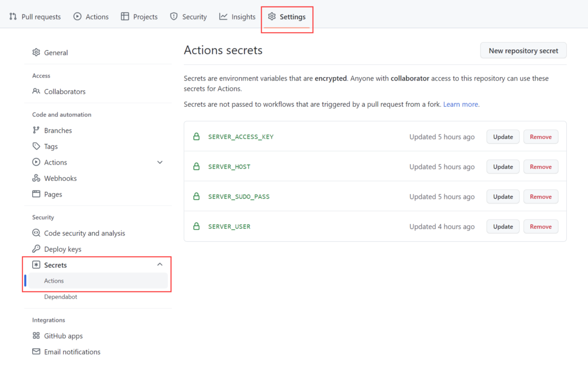
Task: Update the SERVER_HOST secret
Action: point(503,167)
